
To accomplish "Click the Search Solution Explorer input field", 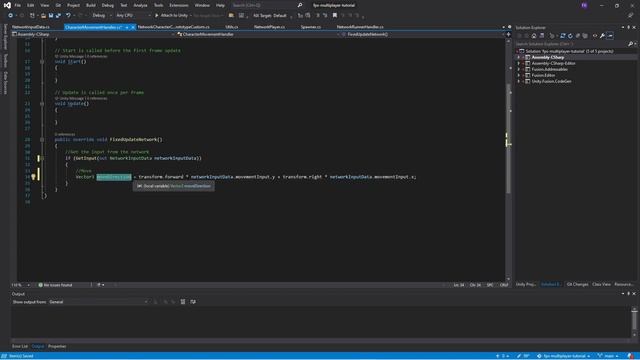I will click(x=571, y=44).
